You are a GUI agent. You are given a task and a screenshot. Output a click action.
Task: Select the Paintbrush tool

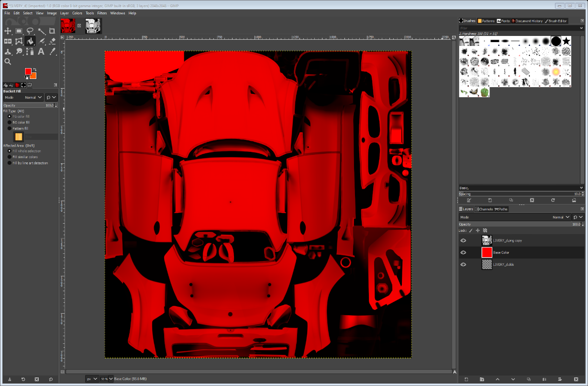coord(41,41)
